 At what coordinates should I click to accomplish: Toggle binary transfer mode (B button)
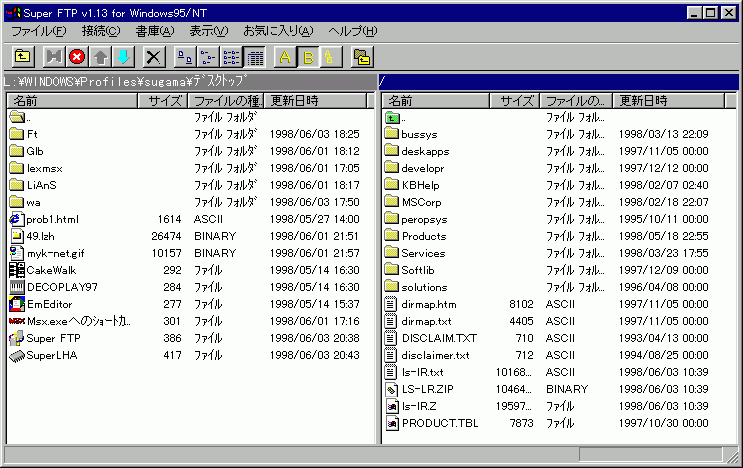(308, 57)
